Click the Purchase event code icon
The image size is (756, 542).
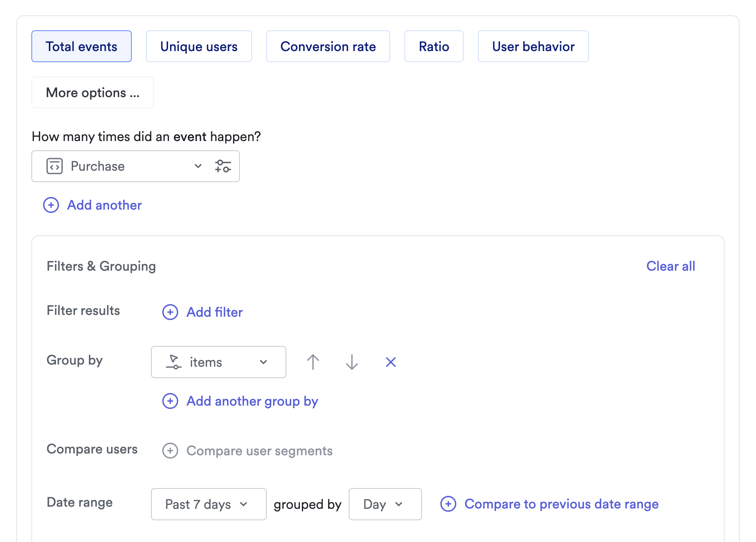tap(55, 166)
